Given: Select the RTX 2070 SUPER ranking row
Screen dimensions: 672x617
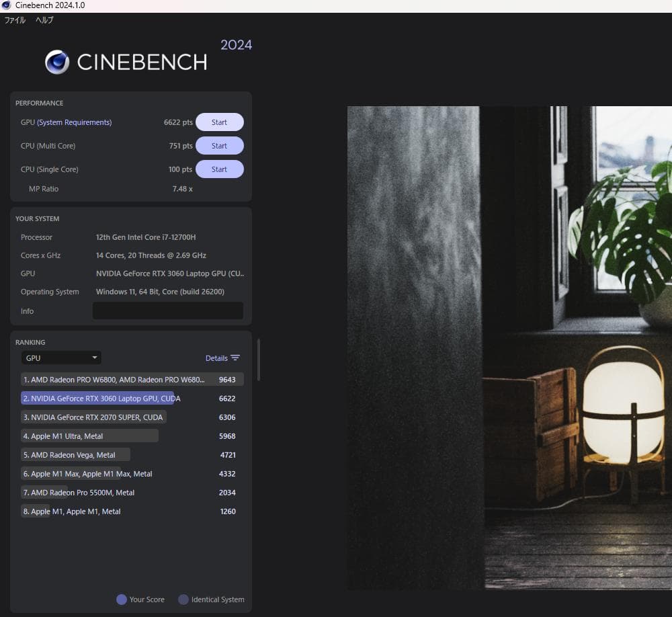Looking at the screenshot, I should [97, 417].
